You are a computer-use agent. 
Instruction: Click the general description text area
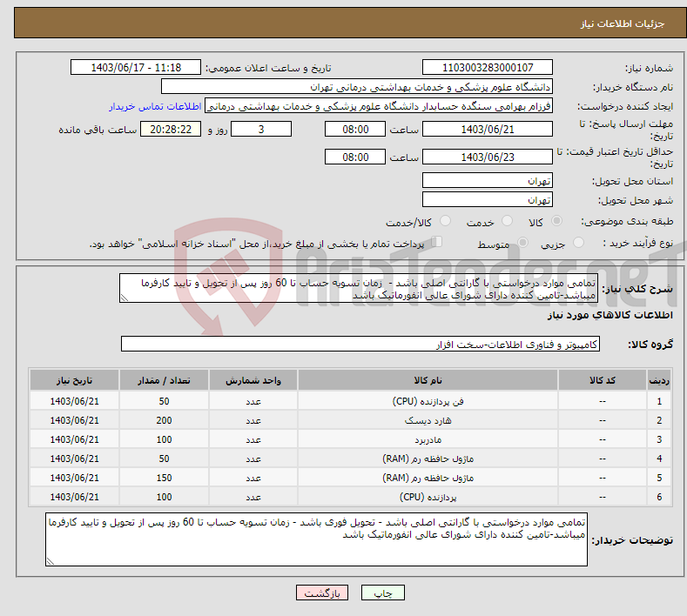359,289
